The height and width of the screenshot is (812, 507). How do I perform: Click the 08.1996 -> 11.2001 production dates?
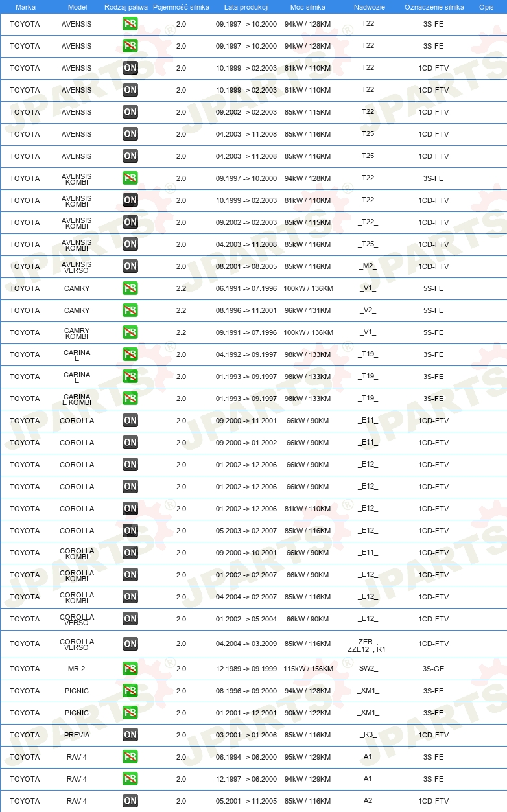click(246, 310)
